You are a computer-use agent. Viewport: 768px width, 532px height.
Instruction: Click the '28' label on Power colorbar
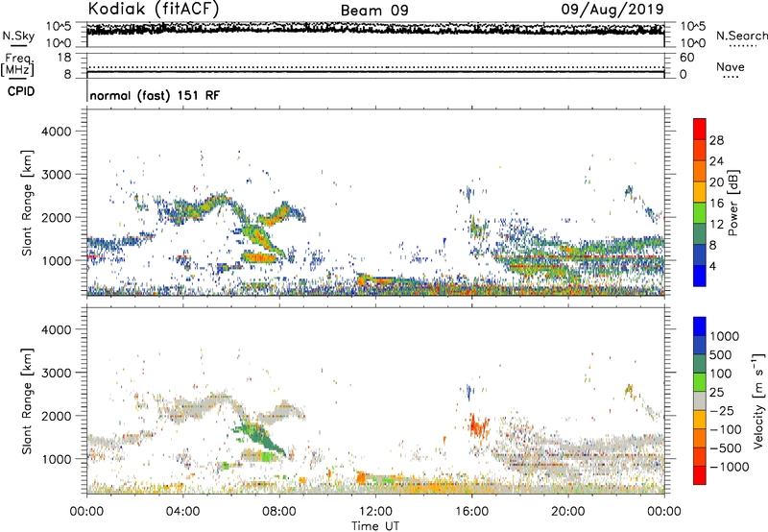tap(716, 140)
